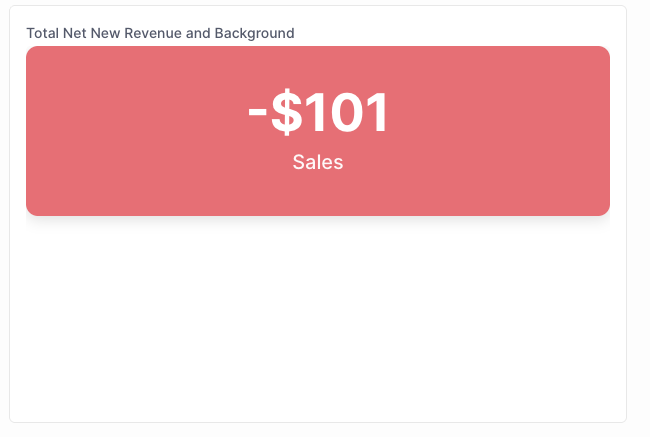Click the word "Total" in the panel title
Image resolution: width=650 pixels, height=437 pixels.
[42, 33]
